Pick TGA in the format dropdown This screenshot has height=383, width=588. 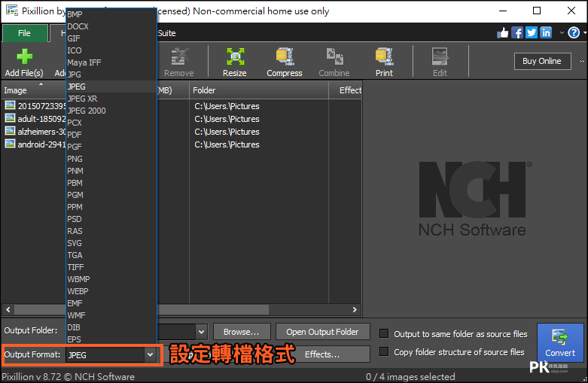click(x=111, y=255)
